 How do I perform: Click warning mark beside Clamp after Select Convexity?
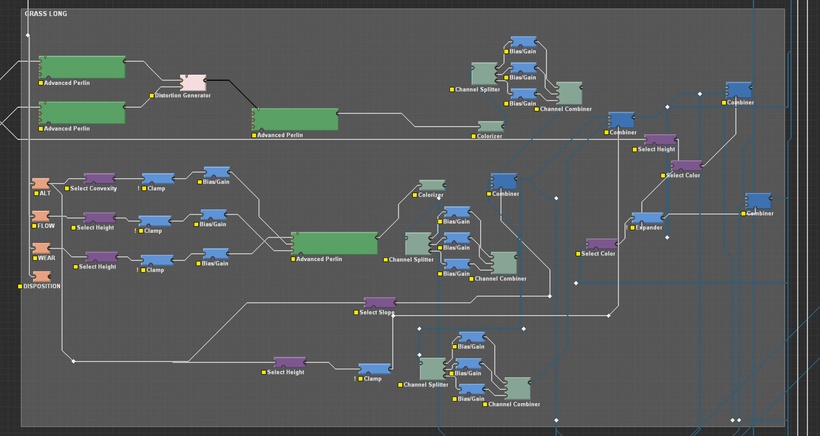coord(141,188)
